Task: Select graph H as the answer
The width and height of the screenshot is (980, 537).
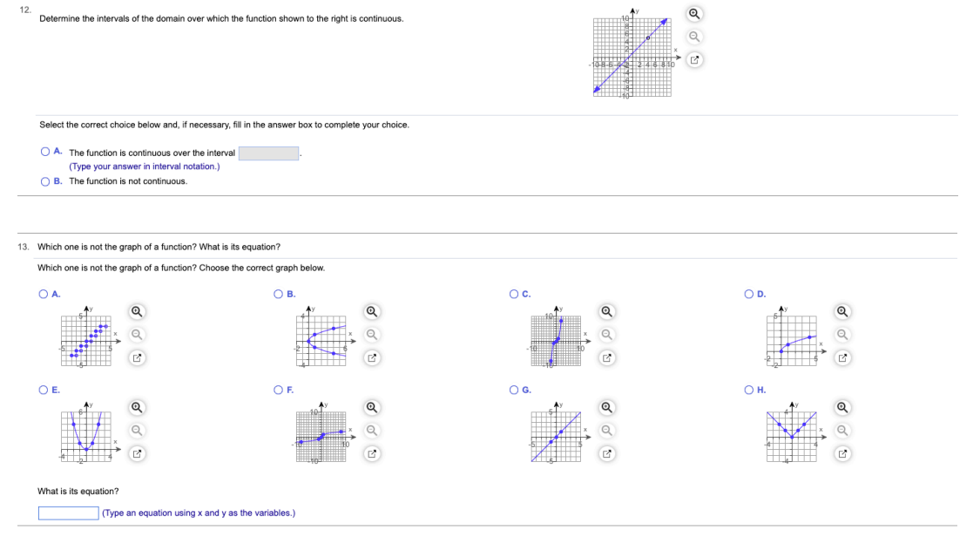Action: pyautogui.click(x=748, y=390)
